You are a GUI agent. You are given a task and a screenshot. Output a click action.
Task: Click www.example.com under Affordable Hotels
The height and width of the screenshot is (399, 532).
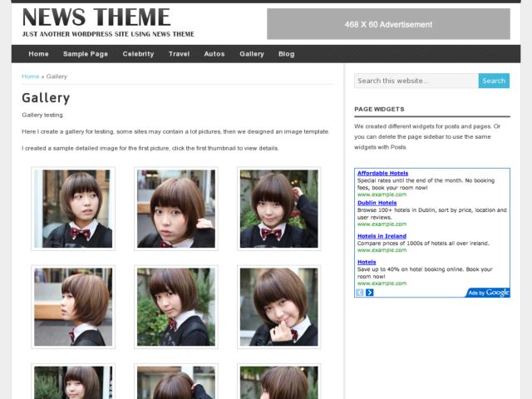click(x=382, y=195)
